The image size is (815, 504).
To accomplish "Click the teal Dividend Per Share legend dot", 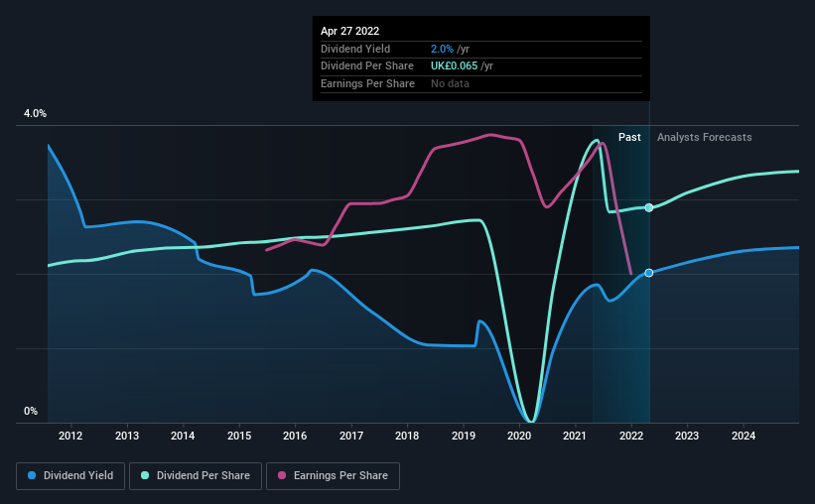I will coord(145,475).
